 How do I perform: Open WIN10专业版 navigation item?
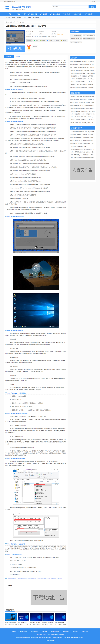point(21,14)
